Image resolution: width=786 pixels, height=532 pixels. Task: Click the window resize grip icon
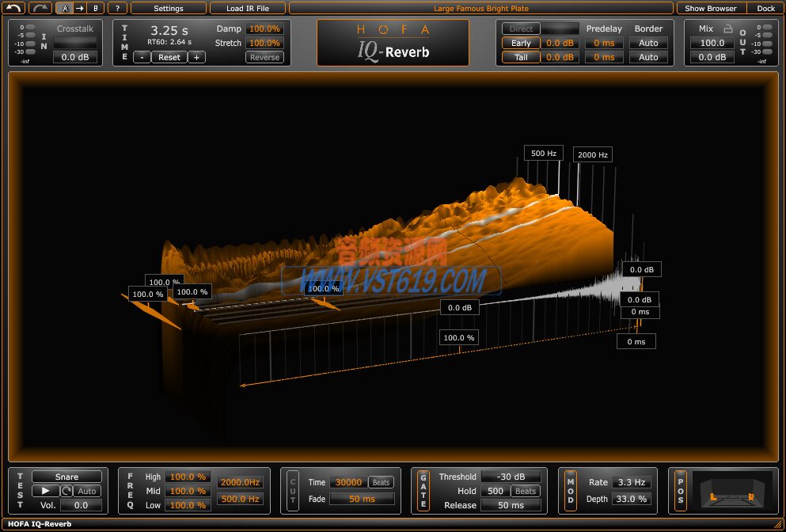tap(779, 524)
